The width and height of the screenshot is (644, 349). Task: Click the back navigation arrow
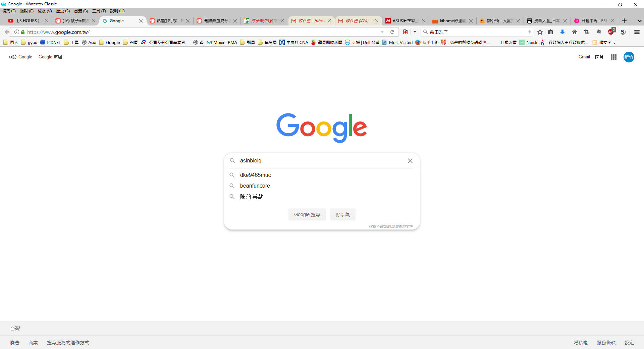coord(7,32)
